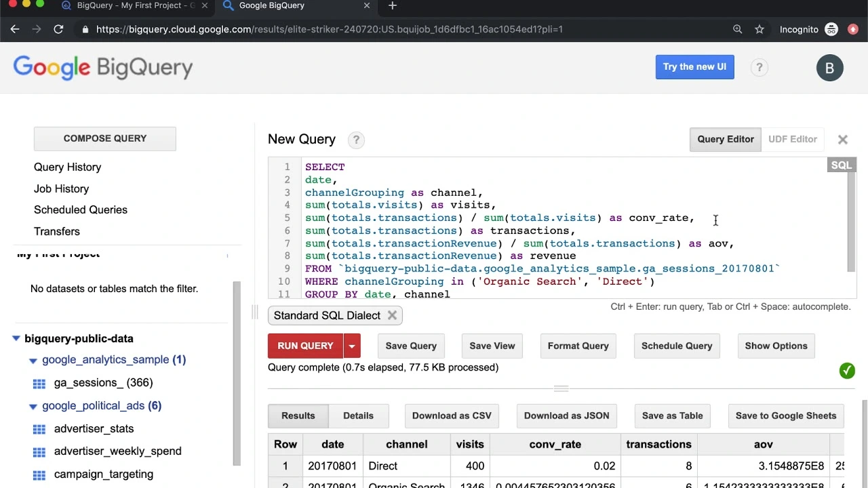Open the advertiser_weekly_spend table
Image resolution: width=868 pixels, height=488 pixels.
coord(118,451)
